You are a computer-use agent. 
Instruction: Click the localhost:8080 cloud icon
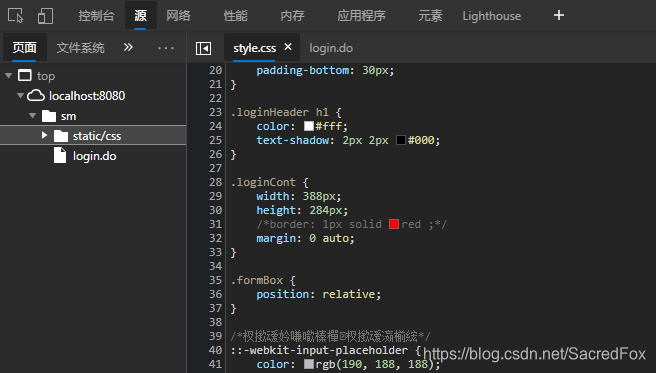[36, 96]
